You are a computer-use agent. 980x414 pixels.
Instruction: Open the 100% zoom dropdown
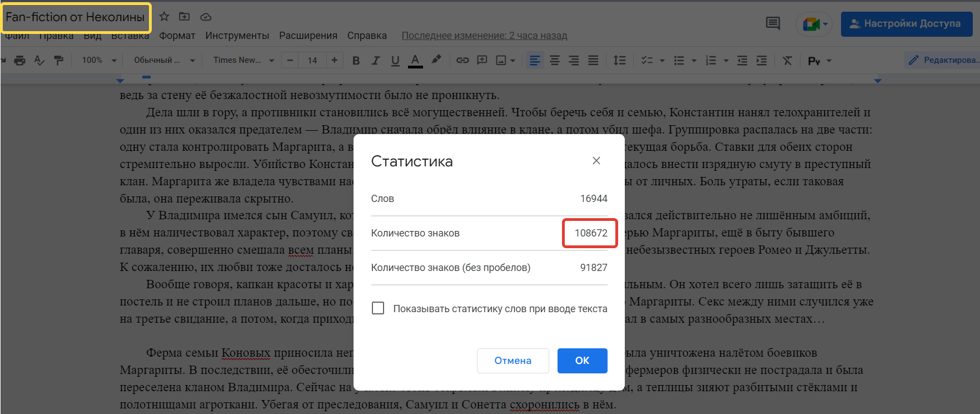click(99, 60)
